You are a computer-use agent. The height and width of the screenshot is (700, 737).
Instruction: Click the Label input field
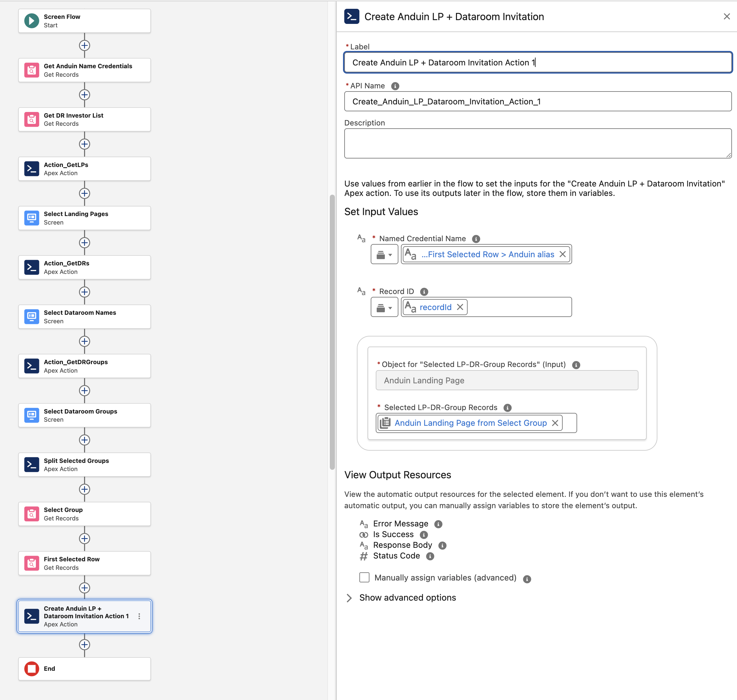click(537, 62)
